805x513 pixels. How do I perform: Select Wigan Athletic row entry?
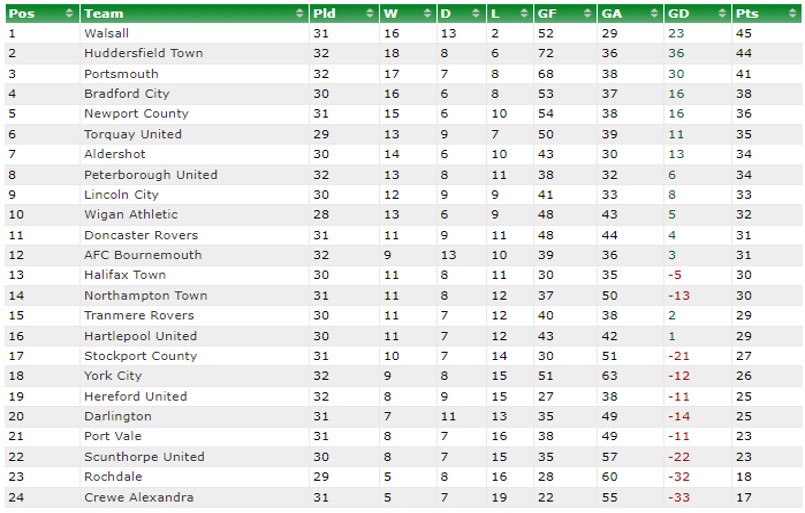click(403, 215)
